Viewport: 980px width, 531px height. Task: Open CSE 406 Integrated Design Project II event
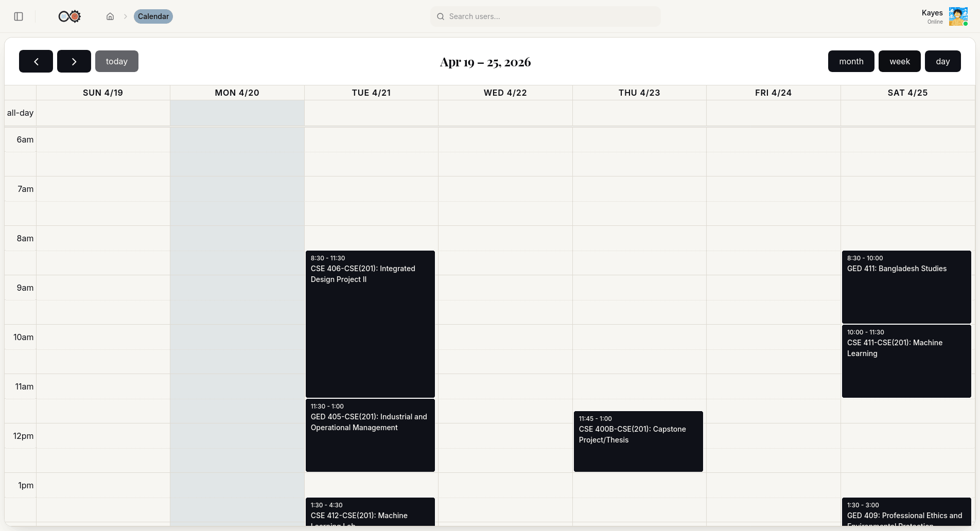click(x=370, y=324)
